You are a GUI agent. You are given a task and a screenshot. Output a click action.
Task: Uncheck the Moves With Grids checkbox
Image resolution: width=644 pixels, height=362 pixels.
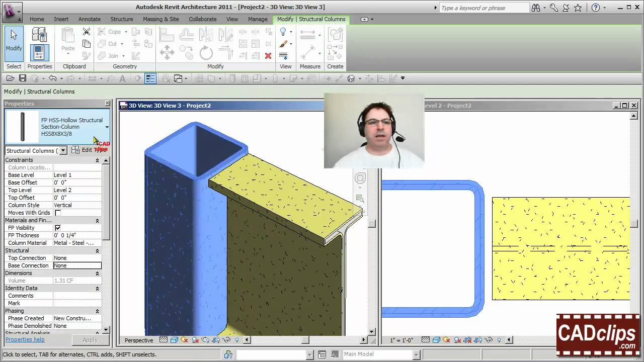(58, 213)
